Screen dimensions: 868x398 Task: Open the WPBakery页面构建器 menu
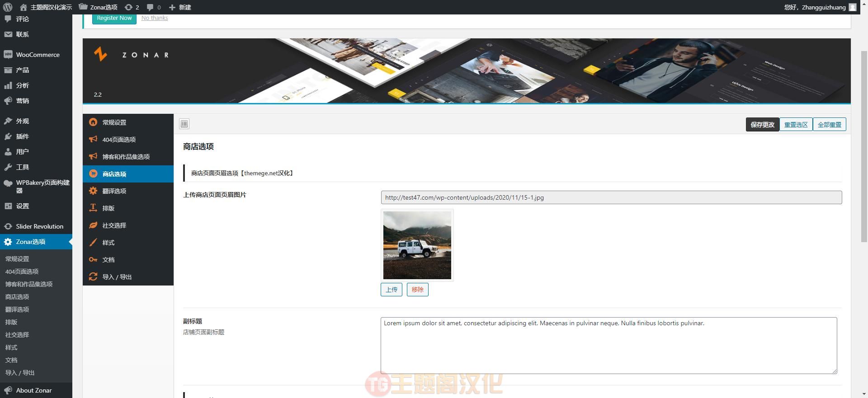coord(36,187)
